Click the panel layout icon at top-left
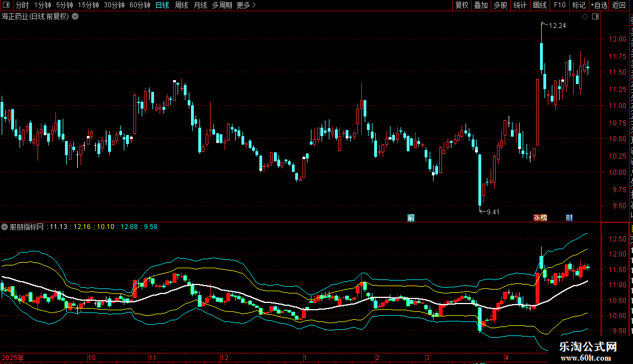Image resolution: width=633 pixels, height=364 pixels. [6, 5]
